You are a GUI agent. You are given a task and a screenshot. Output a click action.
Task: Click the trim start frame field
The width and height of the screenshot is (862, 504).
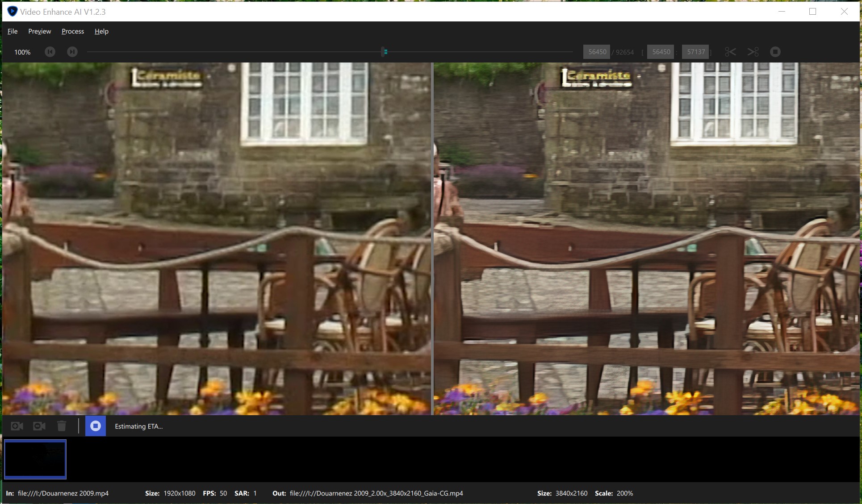click(x=661, y=52)
